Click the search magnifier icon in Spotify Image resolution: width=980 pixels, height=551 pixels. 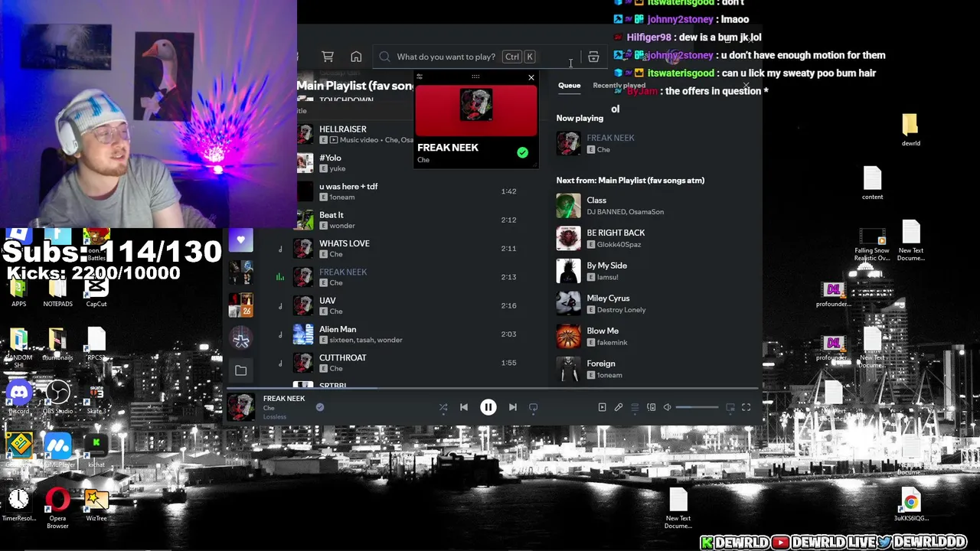click(384, 57)
